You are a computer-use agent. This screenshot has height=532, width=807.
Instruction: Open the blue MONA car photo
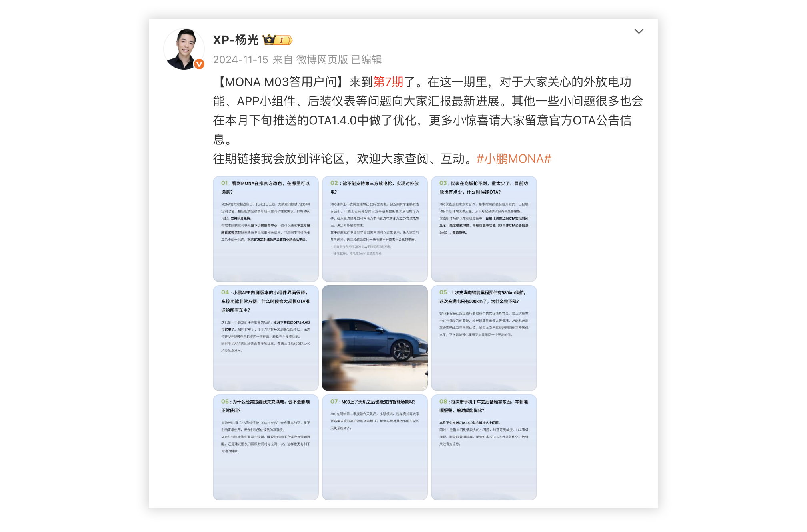click(x=375, y=338)
